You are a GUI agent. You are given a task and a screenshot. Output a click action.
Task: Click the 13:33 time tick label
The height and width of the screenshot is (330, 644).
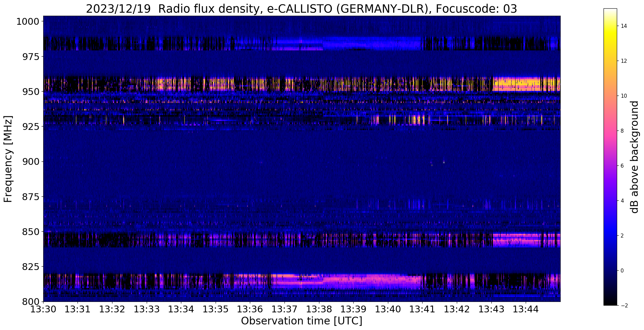[147, 309]
